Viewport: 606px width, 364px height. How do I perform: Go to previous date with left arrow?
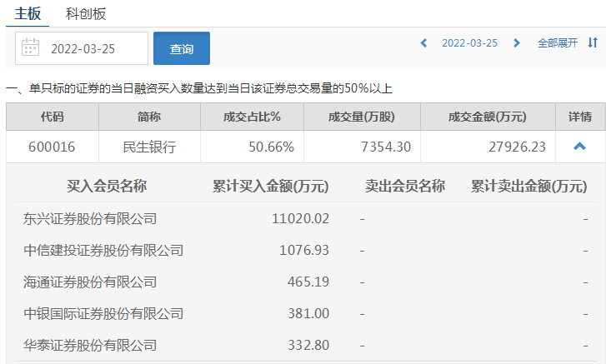(x=423, y=42)
